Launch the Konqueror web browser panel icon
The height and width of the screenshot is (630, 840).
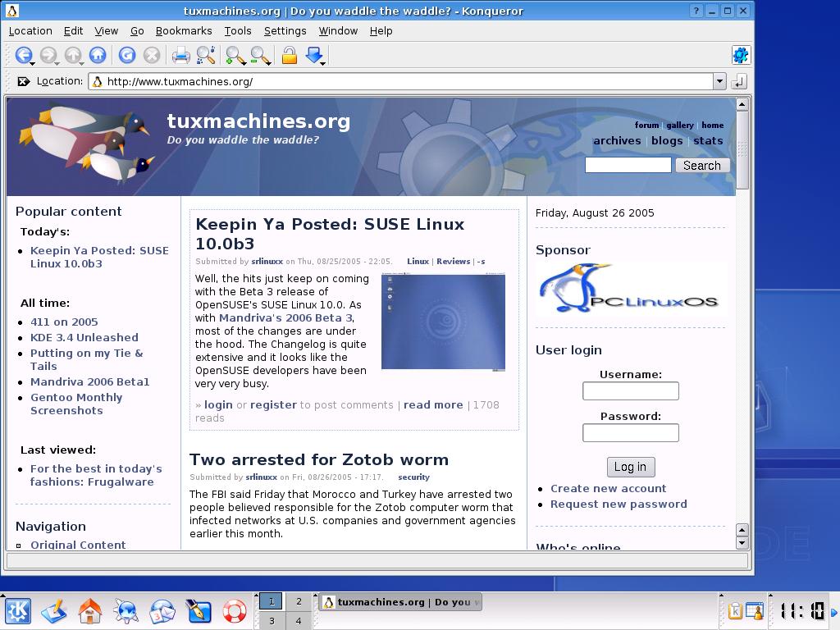[126, 611]
